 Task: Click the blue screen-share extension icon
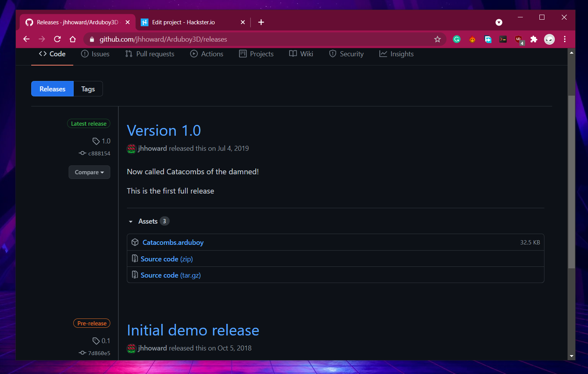pyautogui.click(x=488, y=39)
